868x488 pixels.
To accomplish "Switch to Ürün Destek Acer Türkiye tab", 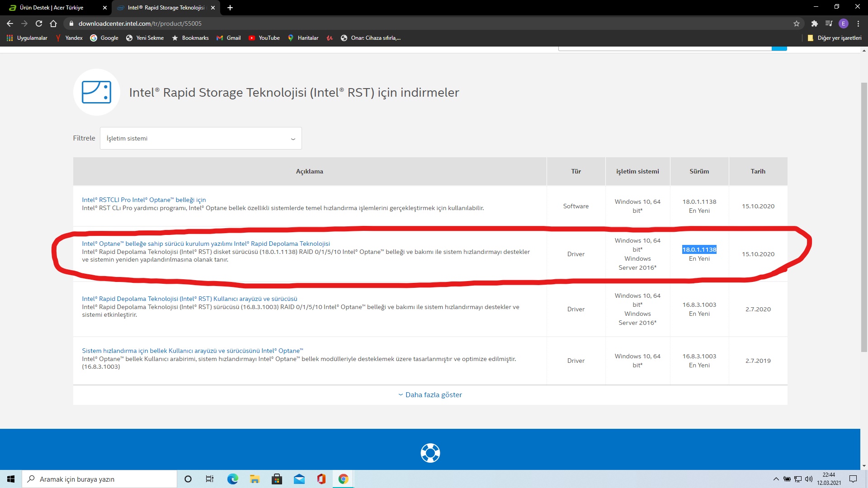I will [52, 8].
